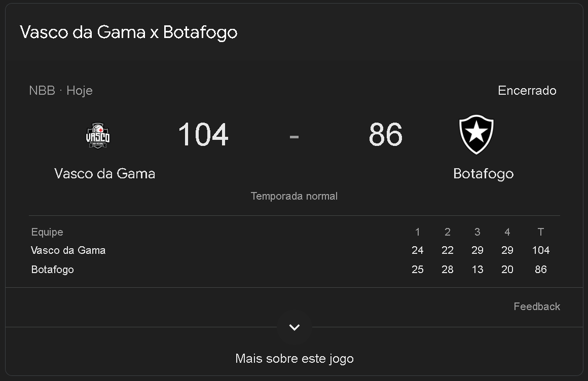Click the 104 score for Vasco
Image resolution: width=588 pixels, height=381 pixels.
[203, 135]
